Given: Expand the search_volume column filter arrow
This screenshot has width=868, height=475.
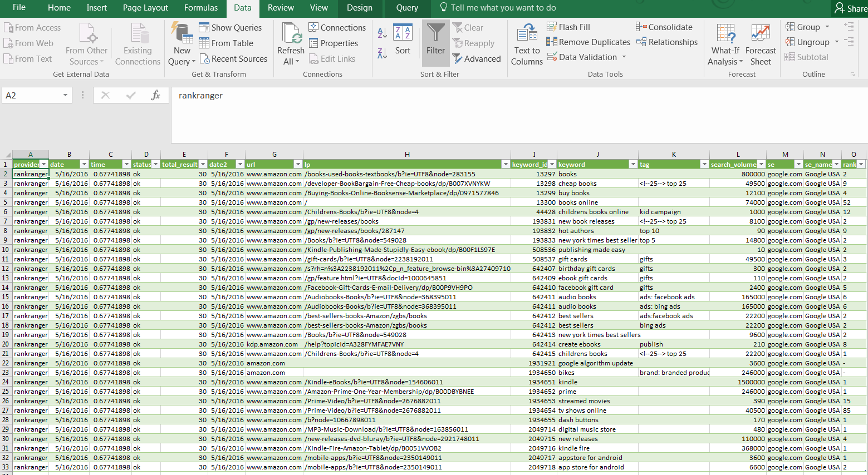Looking at the screenshot, I should tap(761, 164).
